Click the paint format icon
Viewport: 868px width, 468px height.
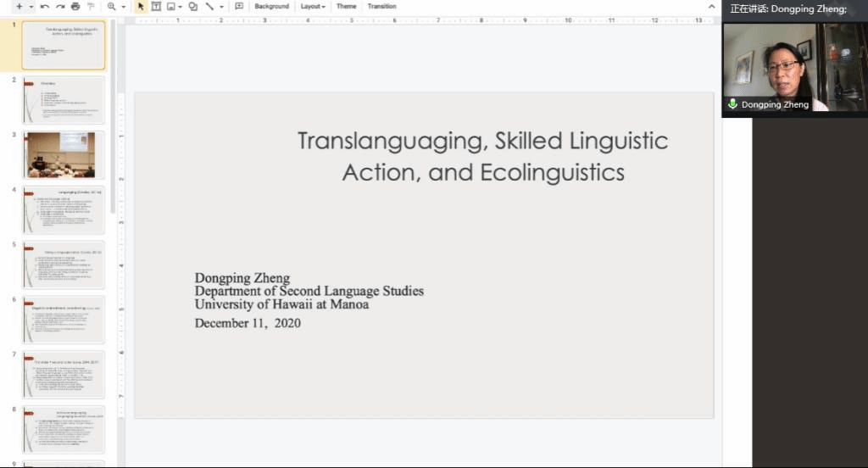tap(91, 6)
